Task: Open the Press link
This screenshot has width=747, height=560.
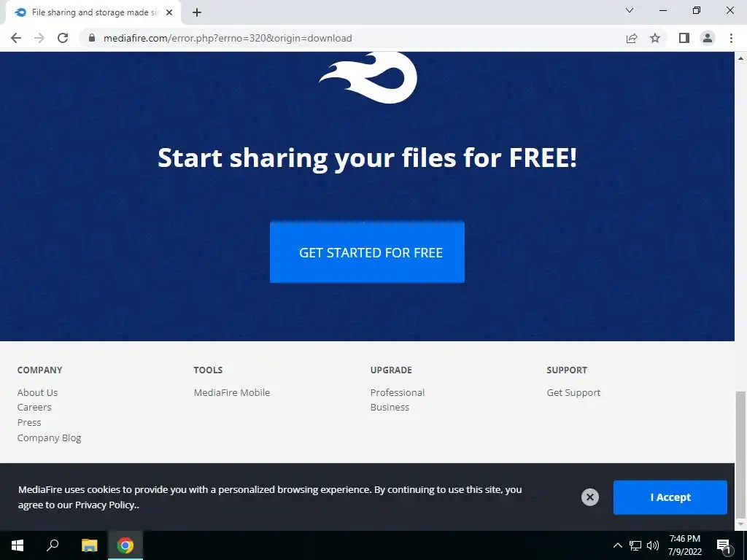Action: pos(29,422)
